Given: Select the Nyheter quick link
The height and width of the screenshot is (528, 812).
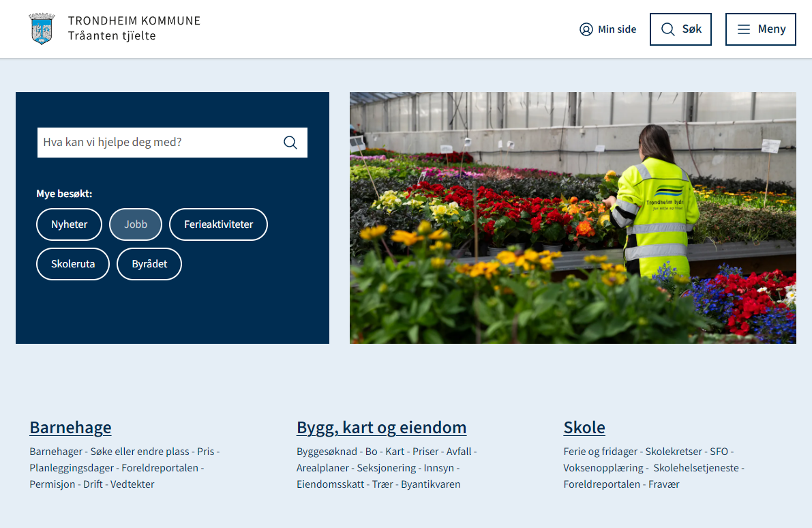Looking at the screenshot, I should point(69,224).
